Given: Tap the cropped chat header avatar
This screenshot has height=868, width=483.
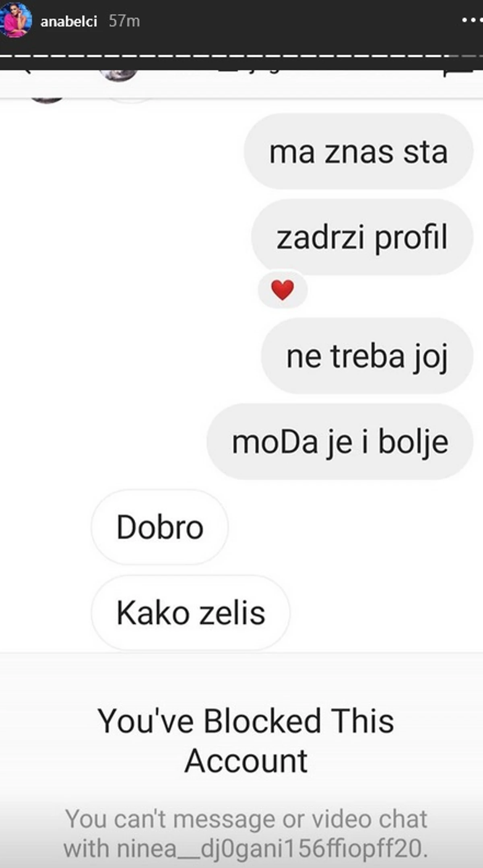Looking at the screenshot, I should click(119, 74).
